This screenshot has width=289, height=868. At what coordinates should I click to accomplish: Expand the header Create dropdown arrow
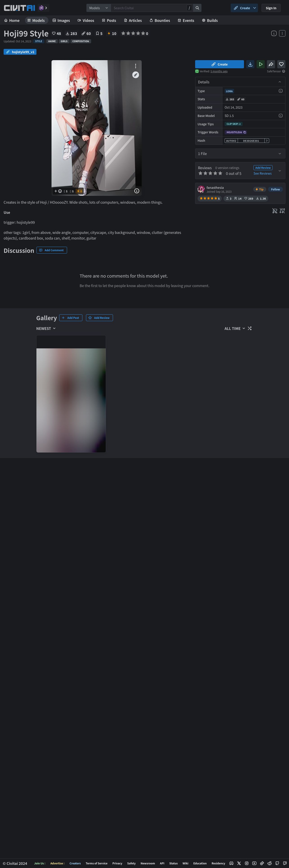255,8
